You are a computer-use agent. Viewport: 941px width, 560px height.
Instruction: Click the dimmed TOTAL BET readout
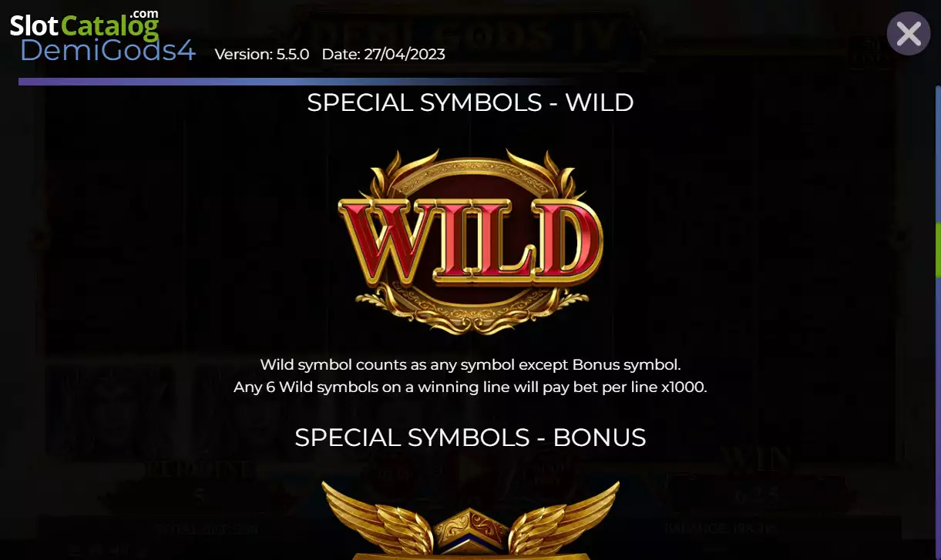click(205, 530)
